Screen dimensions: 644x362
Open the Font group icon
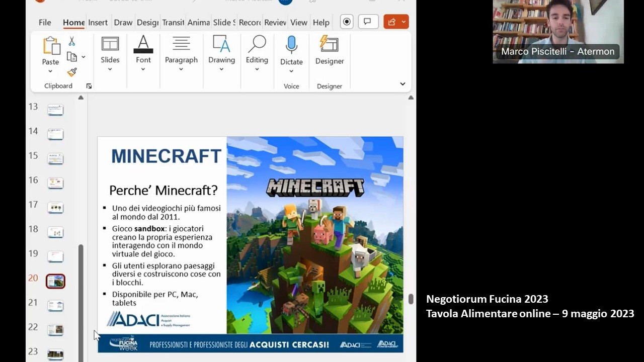tap(143, 44)
